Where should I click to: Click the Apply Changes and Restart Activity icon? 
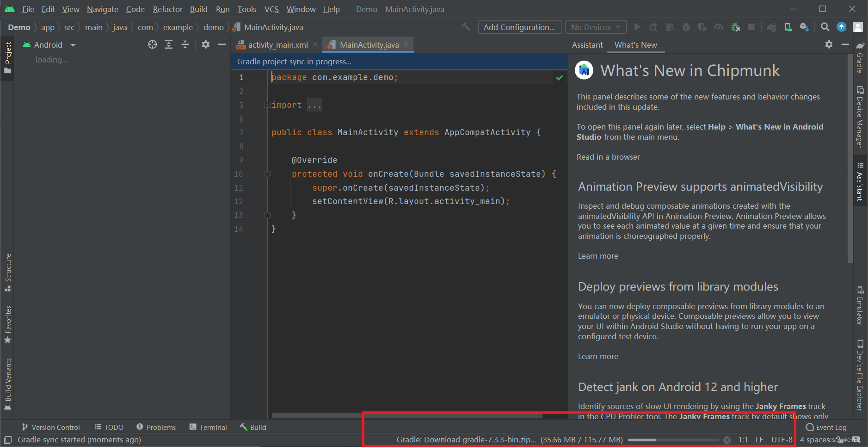tap(653, 27)
